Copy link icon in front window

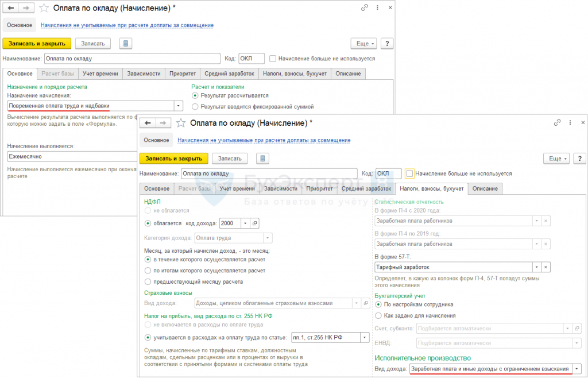click(557, 122)
